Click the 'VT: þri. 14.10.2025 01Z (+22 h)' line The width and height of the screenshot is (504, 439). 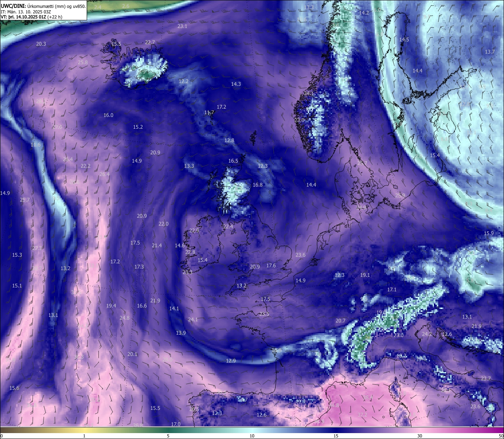click(x=31, y=17)
